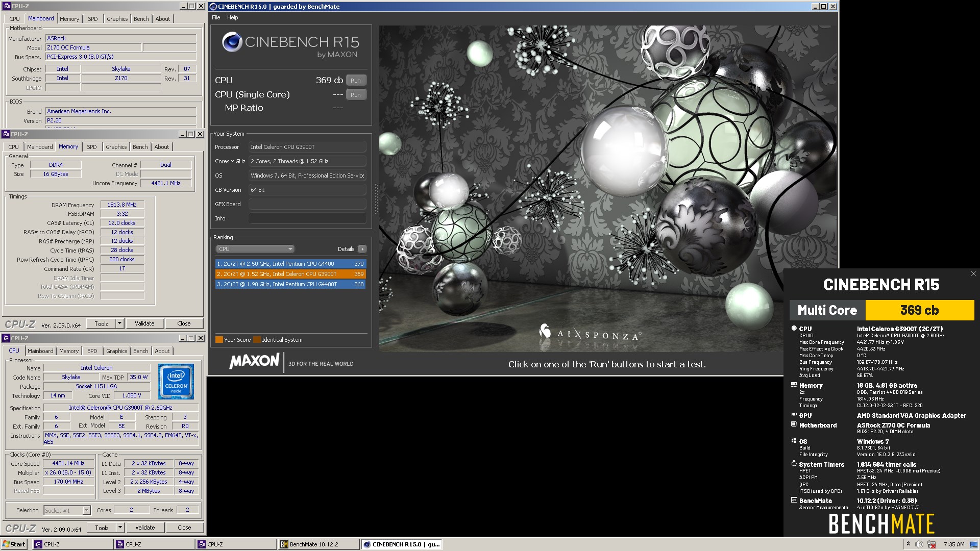Click the MAXON logo at Cinebench bottom
Screen dimensions: 980x551
point(254,362)
